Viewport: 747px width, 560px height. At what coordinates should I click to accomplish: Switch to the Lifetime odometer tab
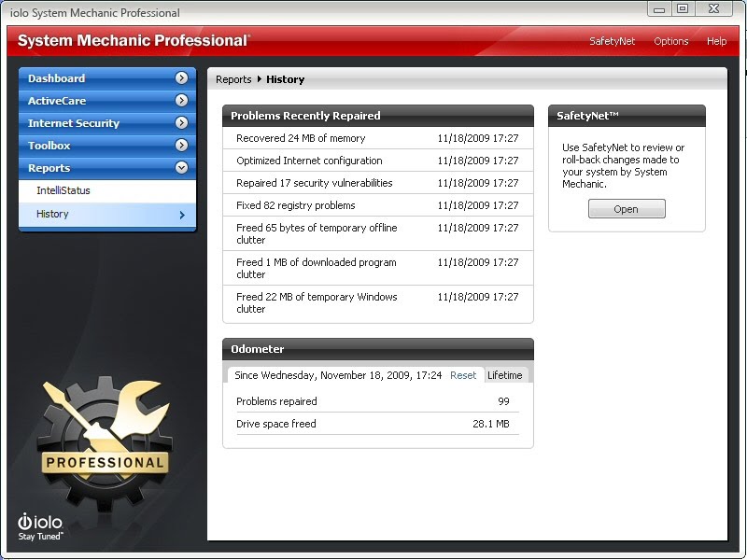[505, 375]
